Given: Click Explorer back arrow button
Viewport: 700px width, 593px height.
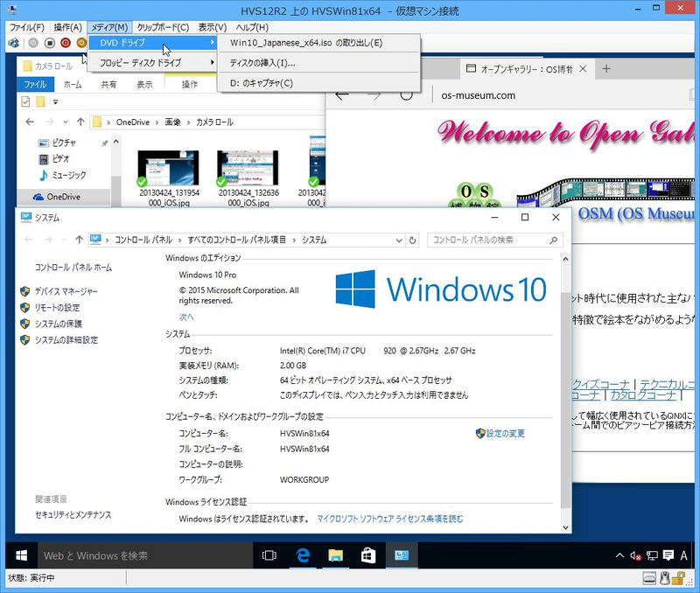Looking at the screenshot, I should coord(30,122).
